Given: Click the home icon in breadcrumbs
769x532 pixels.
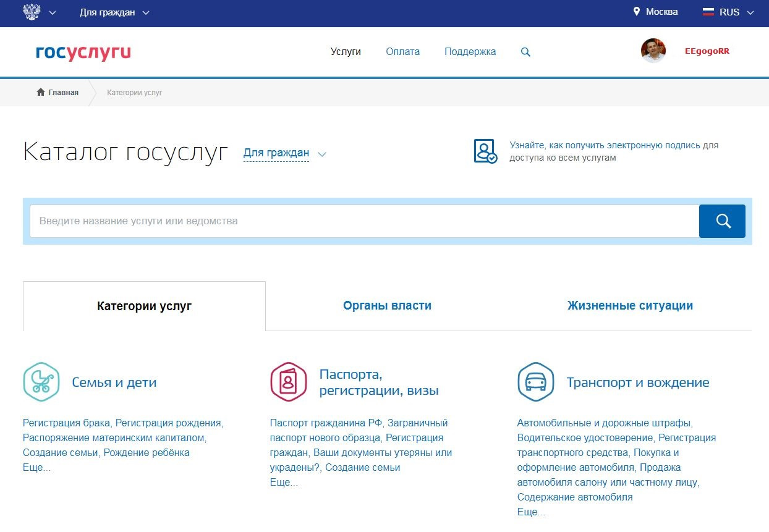Looking at the screenshot, I should (x=41, y=92).
